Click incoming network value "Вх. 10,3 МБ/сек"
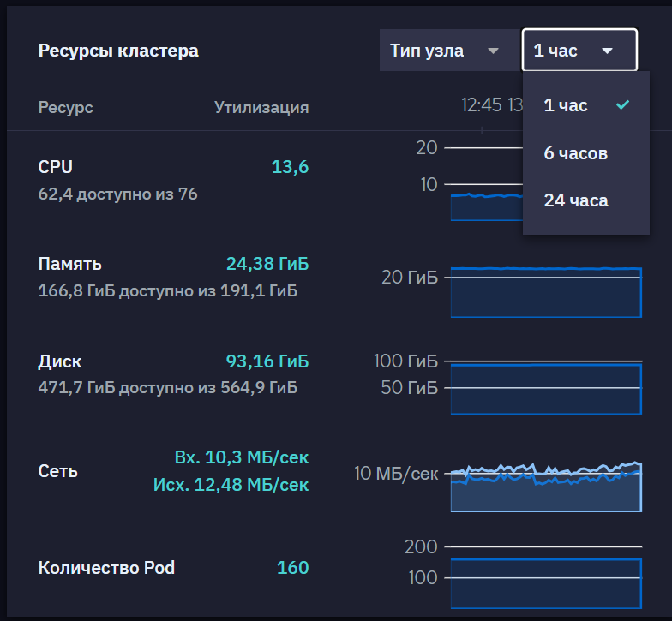Image resolution: width=672 pixels, height=621 pixels. coord(242,457)
